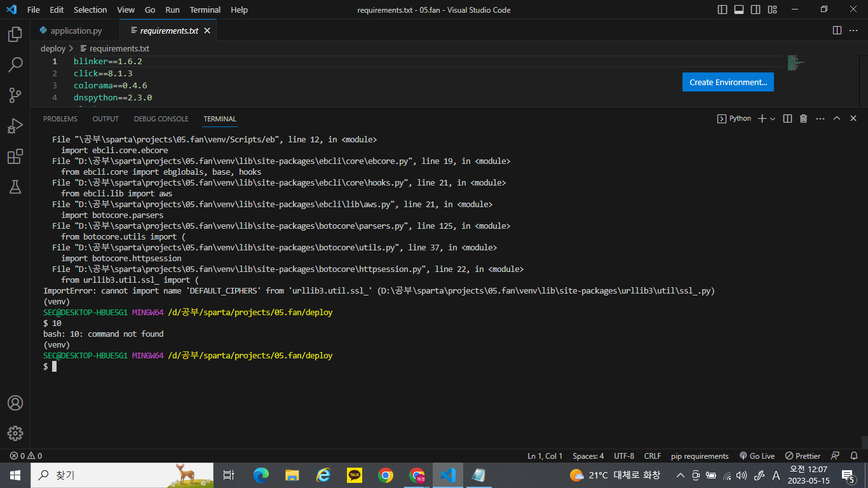Click the terminal prompt input cursor
868x488 pixels.
tap(54, 367)
